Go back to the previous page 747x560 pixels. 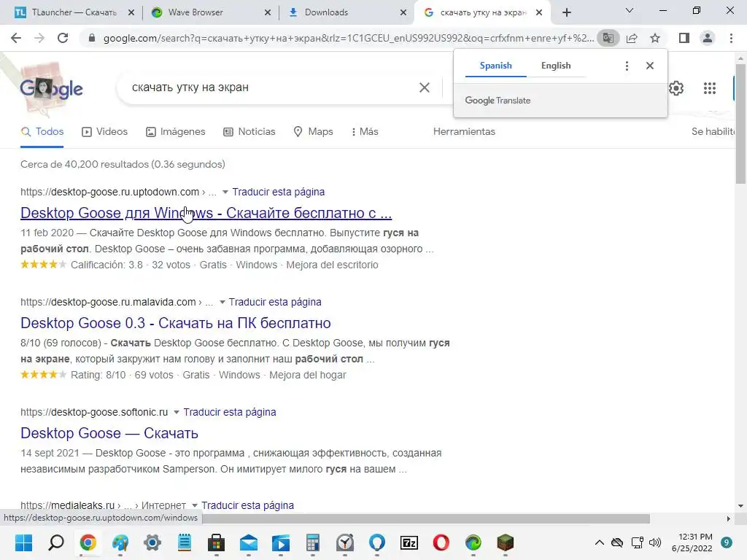pos(16,38)
